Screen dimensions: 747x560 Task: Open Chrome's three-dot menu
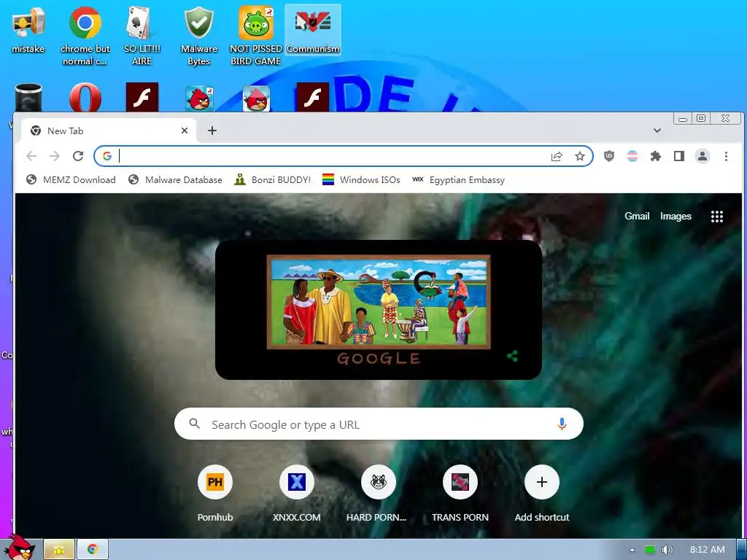coord(726,156)
